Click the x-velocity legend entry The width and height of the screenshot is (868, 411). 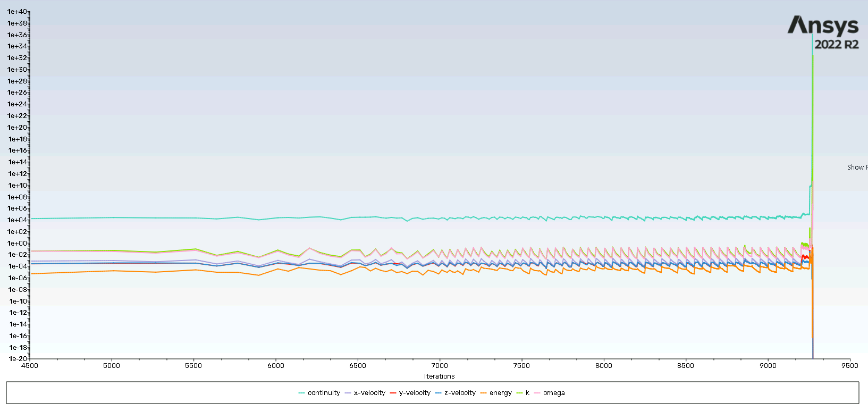coord(365,393)
